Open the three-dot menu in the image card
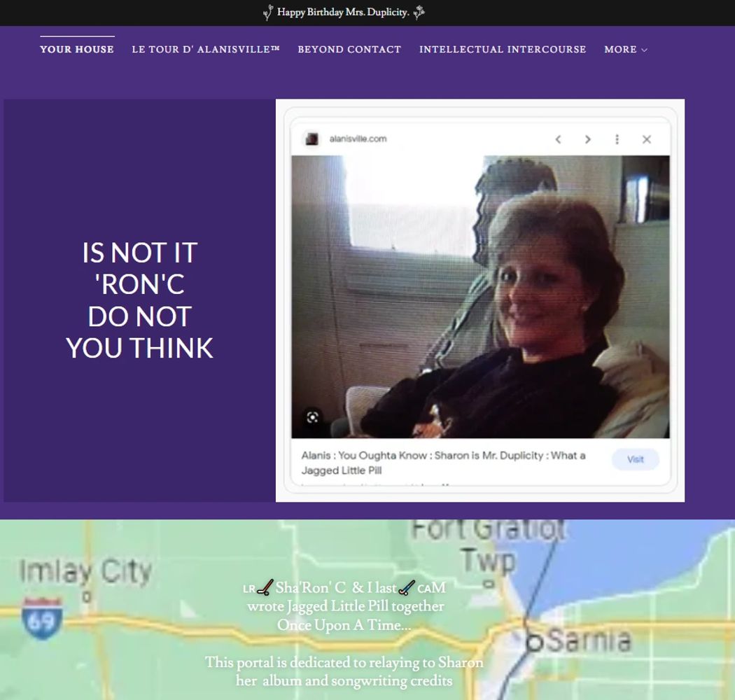 pos(617,139)
